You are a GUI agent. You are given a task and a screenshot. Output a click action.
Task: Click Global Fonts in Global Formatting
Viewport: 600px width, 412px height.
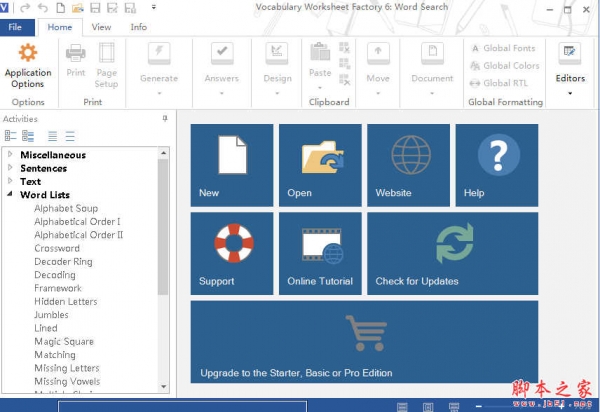tap(503, 48)
